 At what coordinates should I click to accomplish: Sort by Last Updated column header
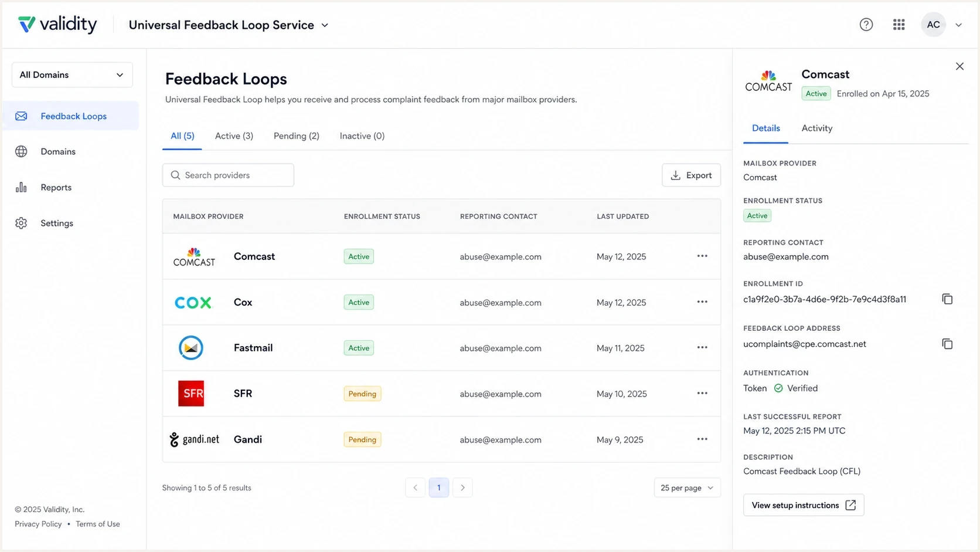pos(623,216)
